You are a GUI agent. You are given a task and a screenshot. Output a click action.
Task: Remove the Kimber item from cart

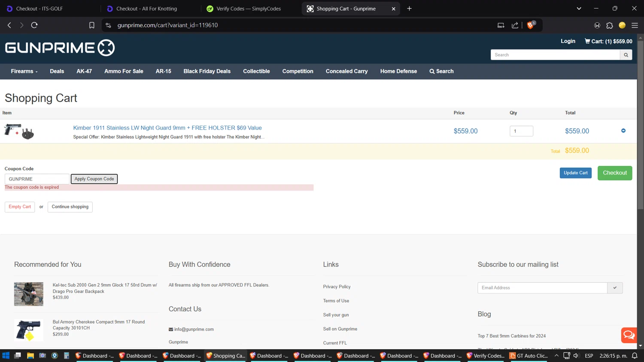click(623, 131)
